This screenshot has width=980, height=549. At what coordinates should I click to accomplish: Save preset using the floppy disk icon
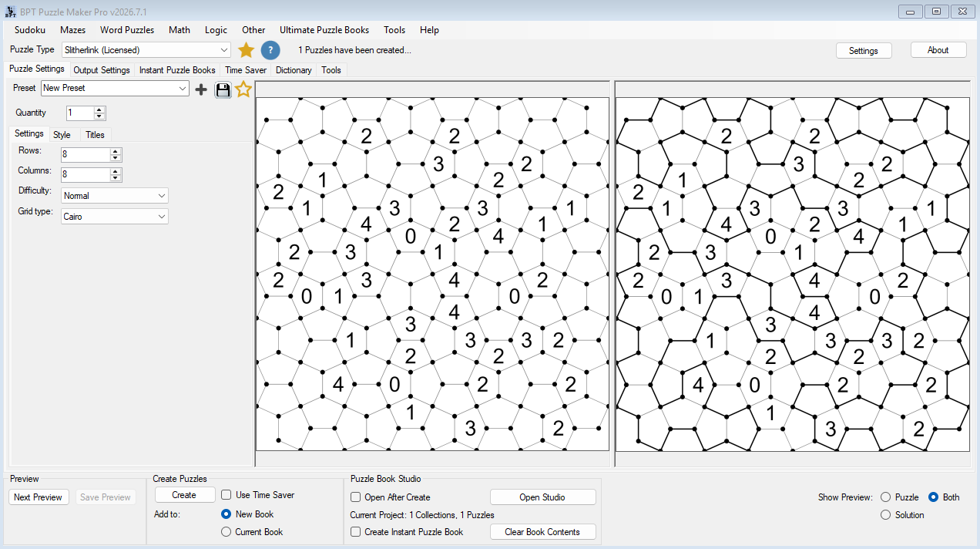[x=223, y=89]
